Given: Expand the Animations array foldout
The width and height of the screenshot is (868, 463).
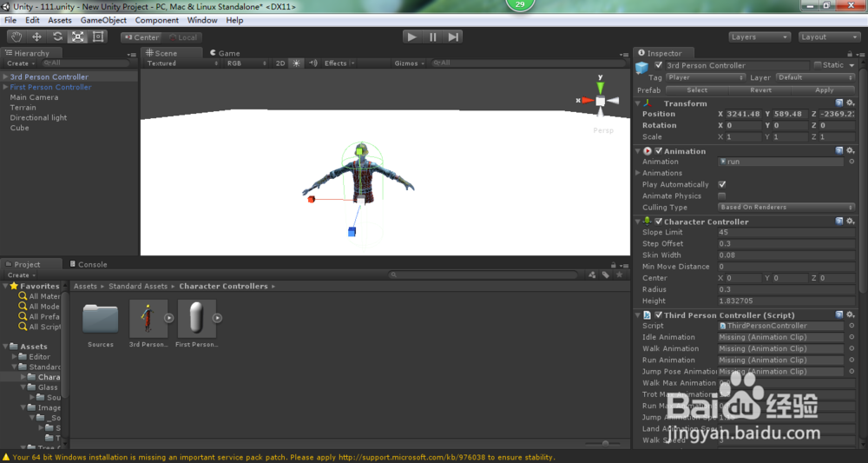Looking at the screenshot, I should [638, 174].
